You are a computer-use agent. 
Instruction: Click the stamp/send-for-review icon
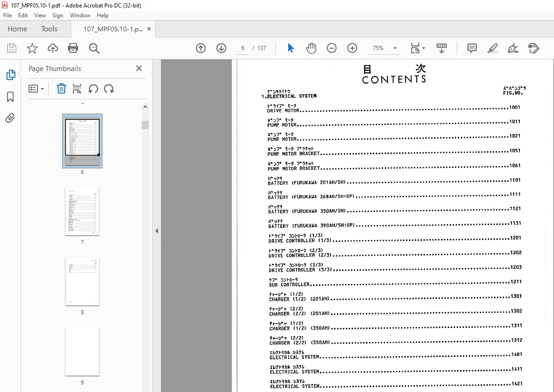pos(533,48)
